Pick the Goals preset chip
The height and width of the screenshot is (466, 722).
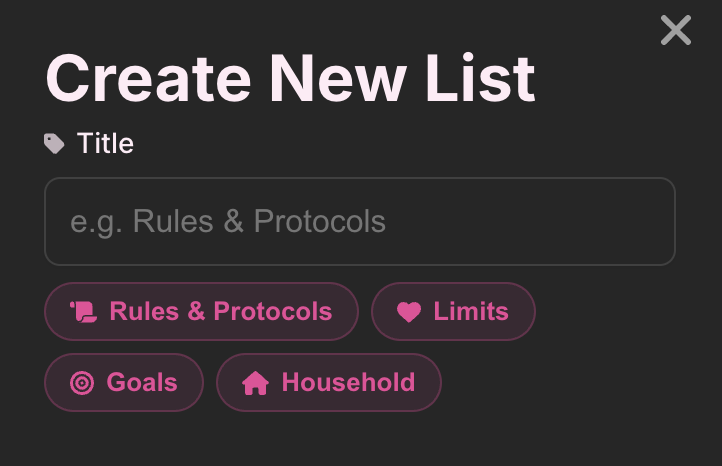tap(124, 382)
